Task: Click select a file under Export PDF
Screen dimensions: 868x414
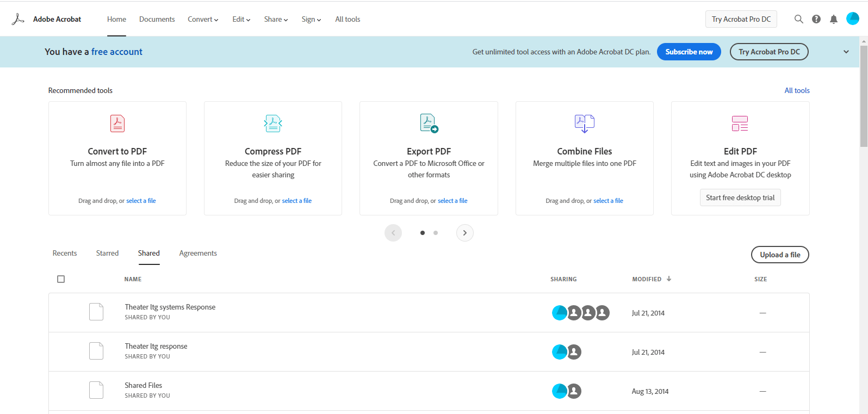Action: 452,201
